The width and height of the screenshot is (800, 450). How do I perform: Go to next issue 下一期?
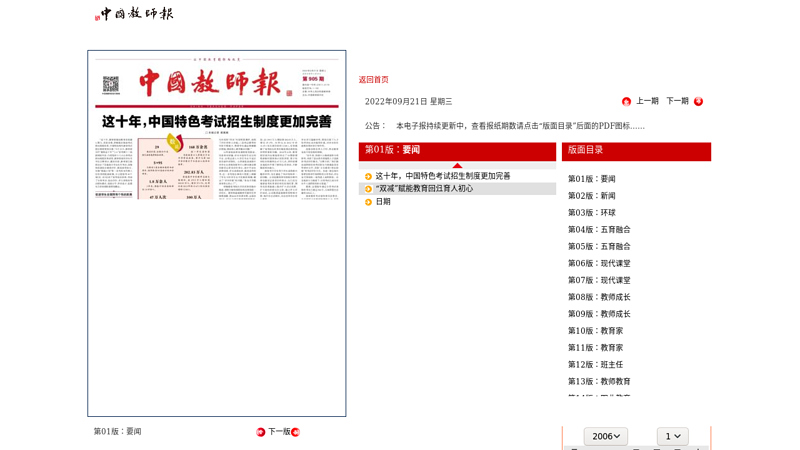(x=678, y=101)
